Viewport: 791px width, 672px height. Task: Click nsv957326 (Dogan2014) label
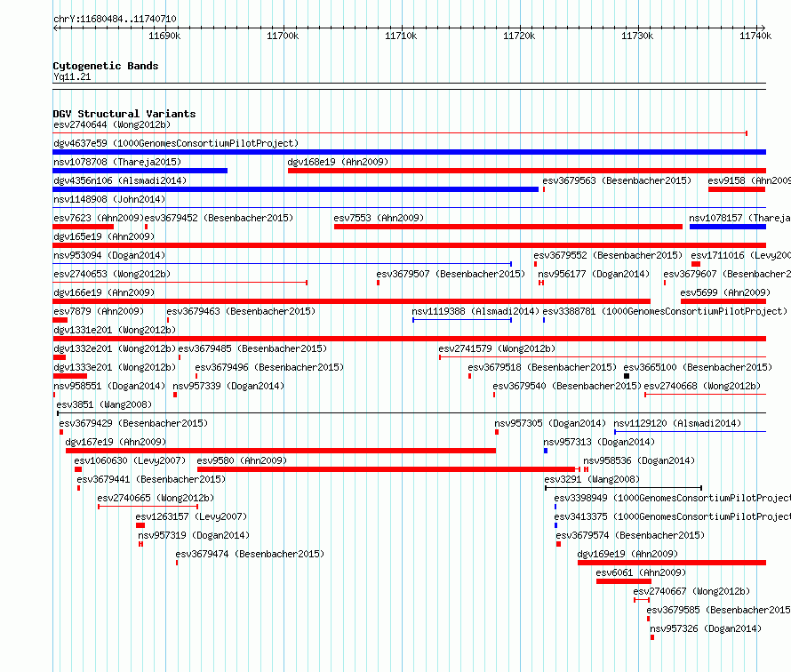coord(706,628)
